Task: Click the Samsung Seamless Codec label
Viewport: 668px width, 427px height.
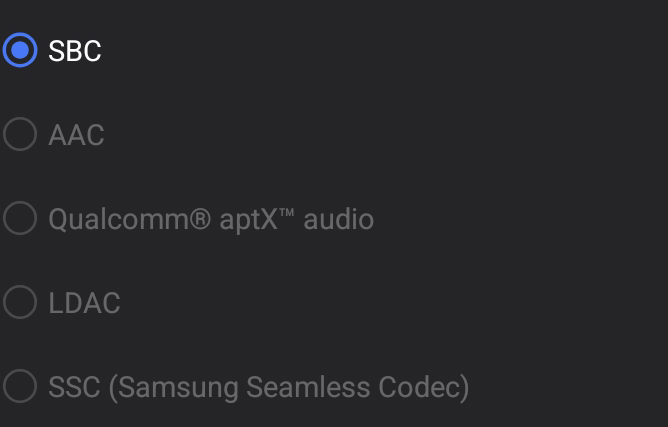Action: point(258,387)
